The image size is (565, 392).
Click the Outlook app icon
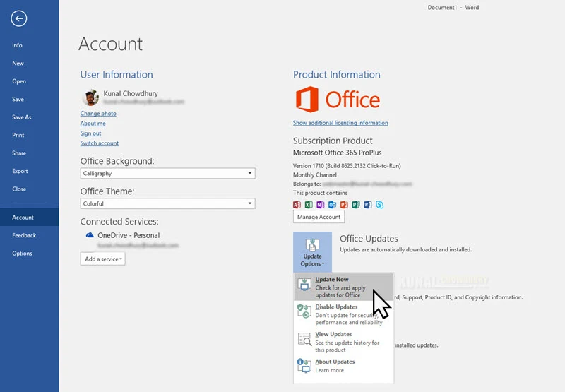coord(332,205)
